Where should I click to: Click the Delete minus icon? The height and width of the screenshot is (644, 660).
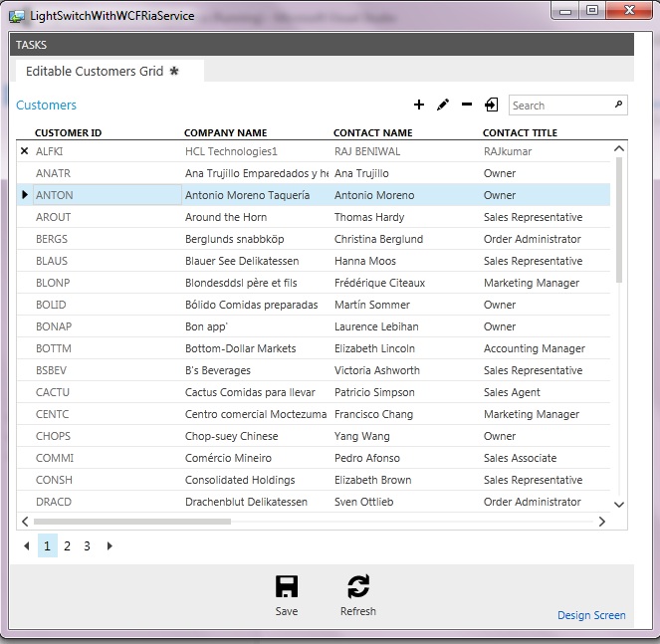click(467, 105)
